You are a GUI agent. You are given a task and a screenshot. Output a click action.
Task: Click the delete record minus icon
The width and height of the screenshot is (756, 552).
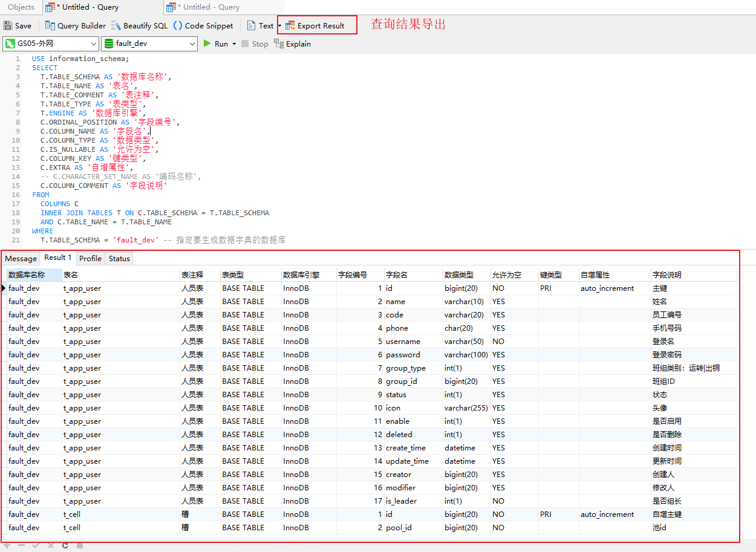pos(22,545)
